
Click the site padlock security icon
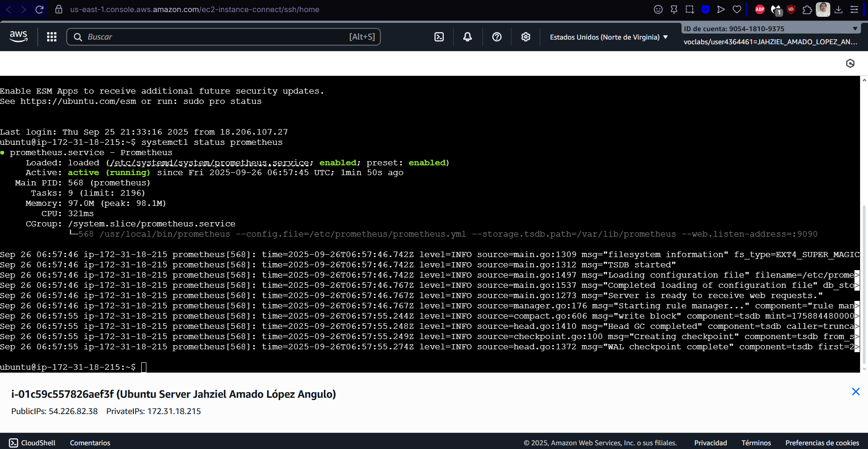[x=59, y=9]
